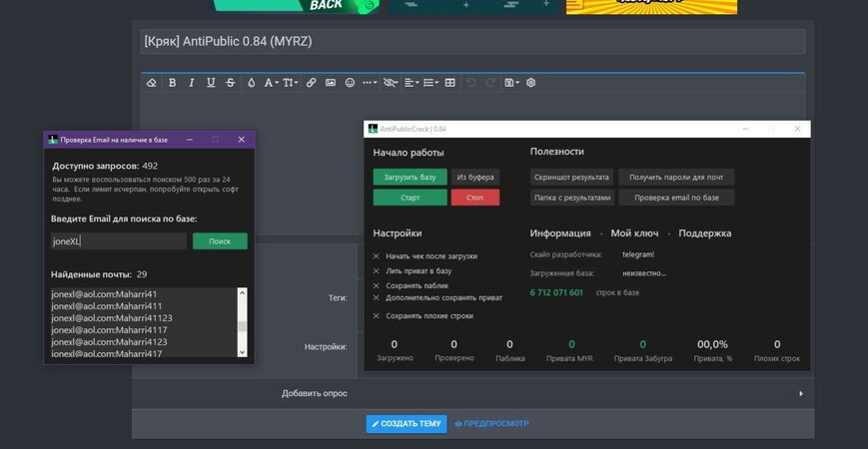
Task: Select result jonexl@aol.com:Maharri41123
Action: [x=111, y=318]
